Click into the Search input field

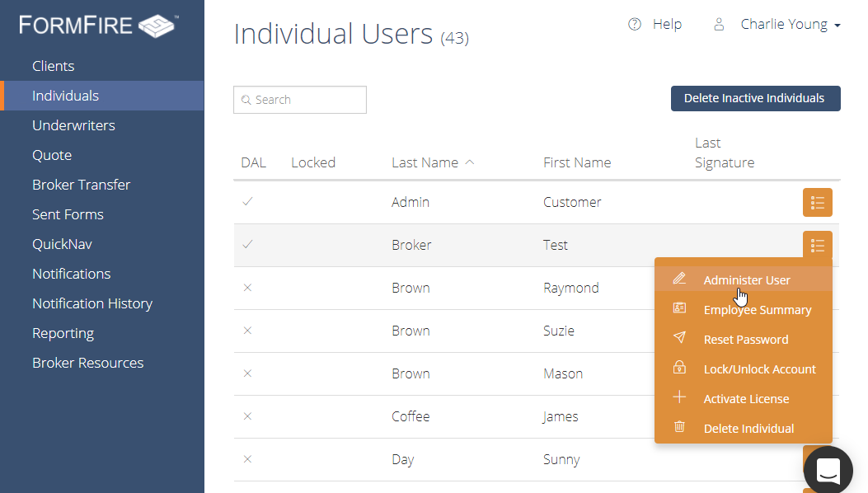click(300, 100)
